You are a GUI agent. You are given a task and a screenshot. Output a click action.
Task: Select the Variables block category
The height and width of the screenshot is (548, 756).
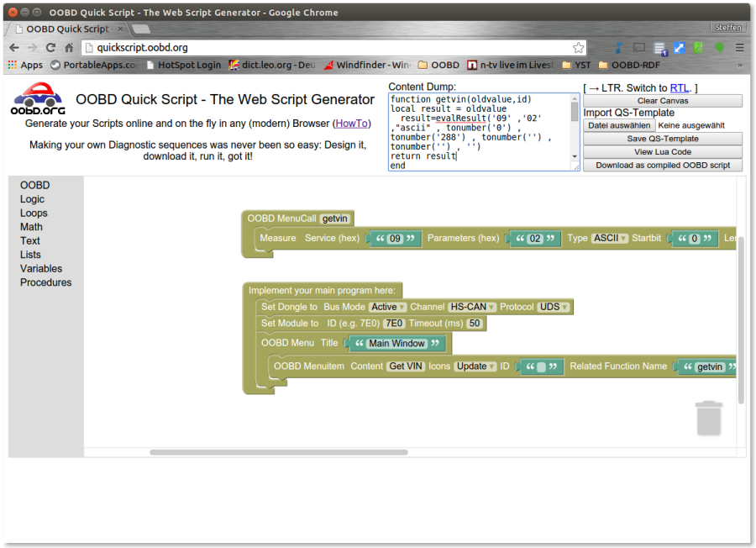coord(41,269)
